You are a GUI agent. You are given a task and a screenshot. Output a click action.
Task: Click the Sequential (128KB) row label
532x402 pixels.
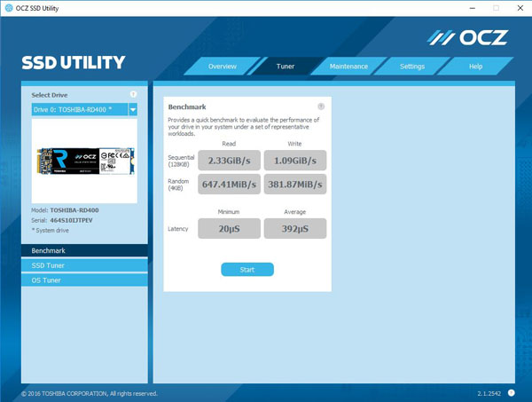tap(181, 161)
